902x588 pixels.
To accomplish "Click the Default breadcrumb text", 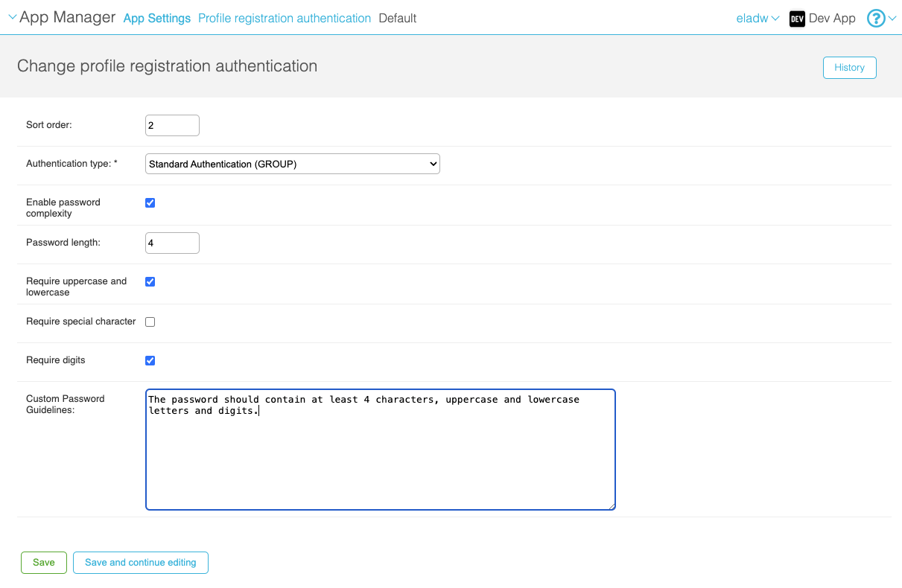I will pyautogui.click(x=398, y=19).
